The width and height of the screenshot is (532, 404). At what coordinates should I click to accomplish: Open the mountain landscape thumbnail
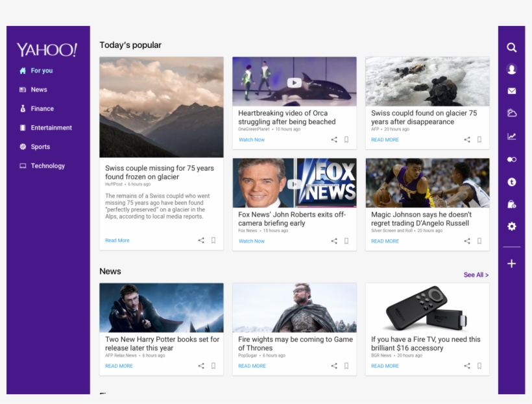point(162,107)
